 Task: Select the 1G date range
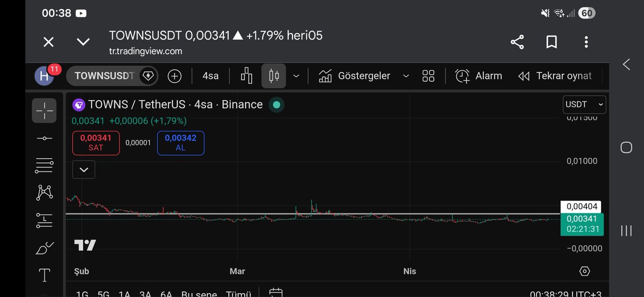[x=82, y=294]
